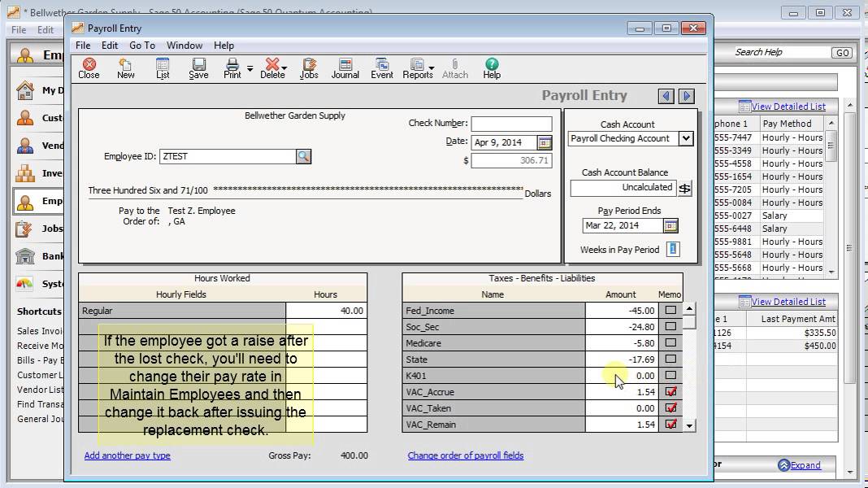Toggle the K401 memo checkbox
868x488 pixels.
(x=671, y=375)
